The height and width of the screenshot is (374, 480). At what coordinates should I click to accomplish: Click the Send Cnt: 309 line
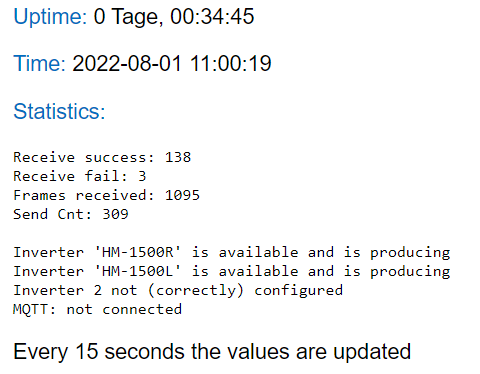tap(71, 214)
